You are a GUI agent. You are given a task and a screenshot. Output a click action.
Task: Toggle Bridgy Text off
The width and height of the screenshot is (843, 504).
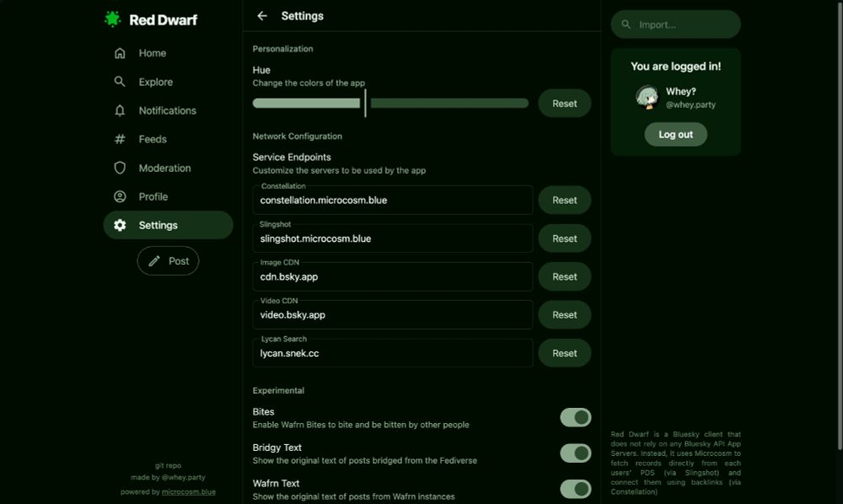pyautogui.click(x=576, y=453)
